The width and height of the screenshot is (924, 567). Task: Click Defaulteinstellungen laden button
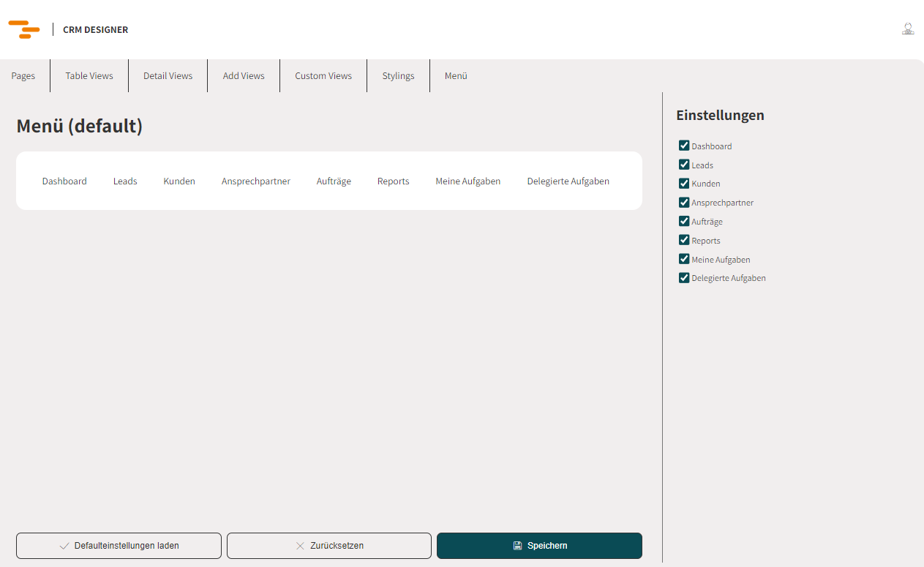click(119, 546)
